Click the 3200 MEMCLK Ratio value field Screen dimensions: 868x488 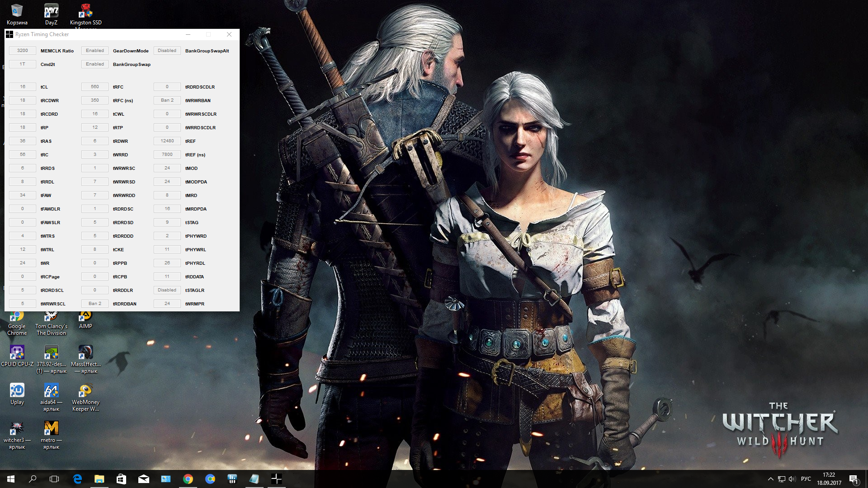tap(23, 51)
